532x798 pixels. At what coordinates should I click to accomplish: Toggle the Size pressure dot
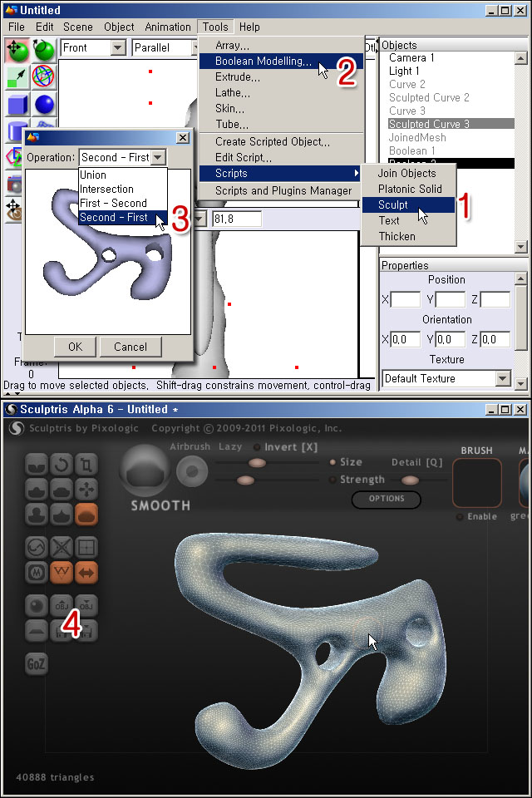pyautogui.click(x=332, y=462)
